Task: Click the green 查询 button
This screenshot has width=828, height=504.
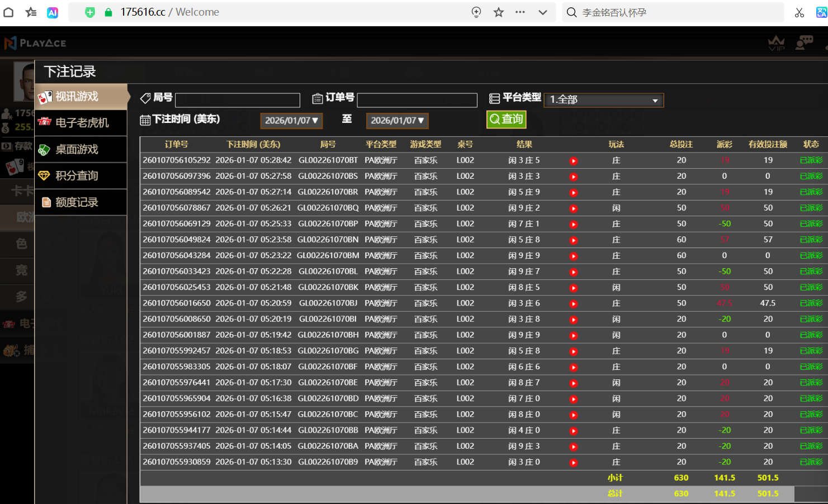Action: point(506,120)
